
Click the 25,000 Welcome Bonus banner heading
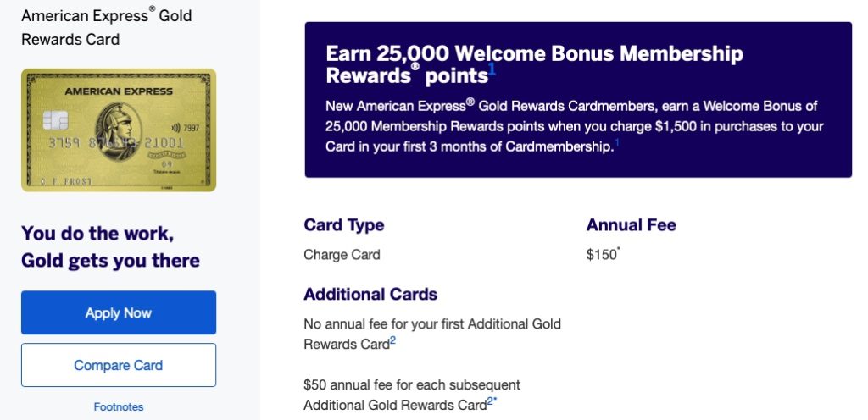534,64
